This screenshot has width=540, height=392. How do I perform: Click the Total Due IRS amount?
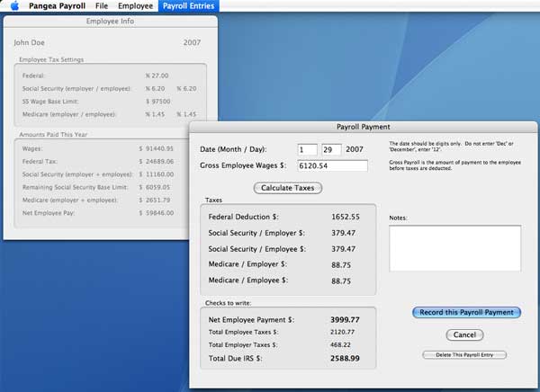pos(345,358)
